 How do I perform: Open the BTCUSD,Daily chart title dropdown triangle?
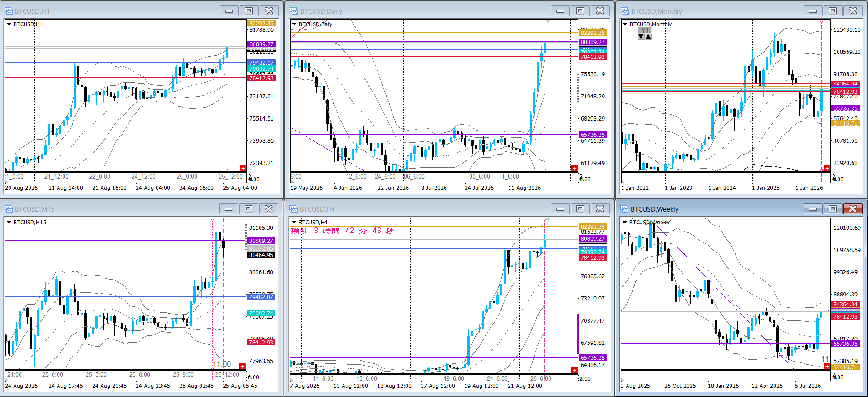click(294, 24)
